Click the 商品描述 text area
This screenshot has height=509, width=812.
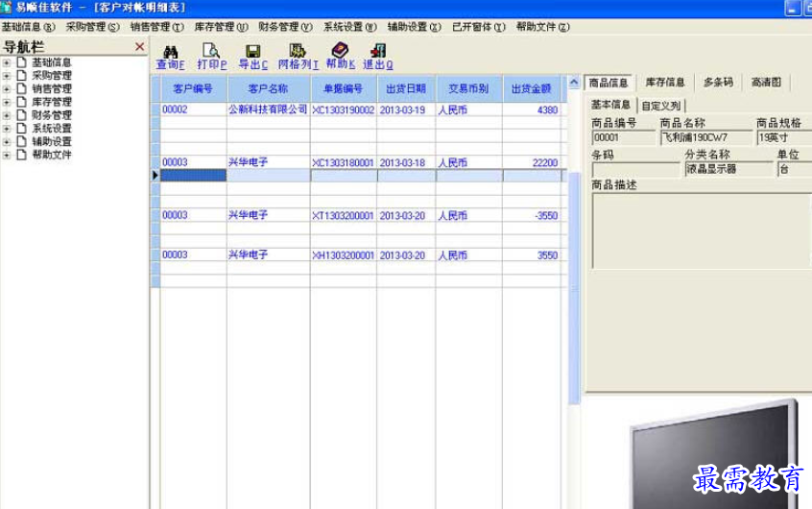click(x=702, y=231)
